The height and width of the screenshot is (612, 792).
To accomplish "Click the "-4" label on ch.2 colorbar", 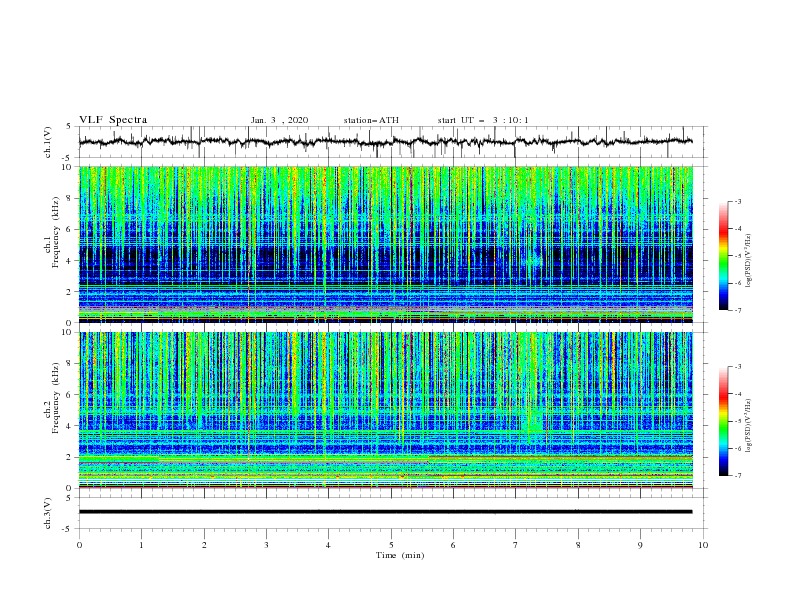I will [738, 394].
